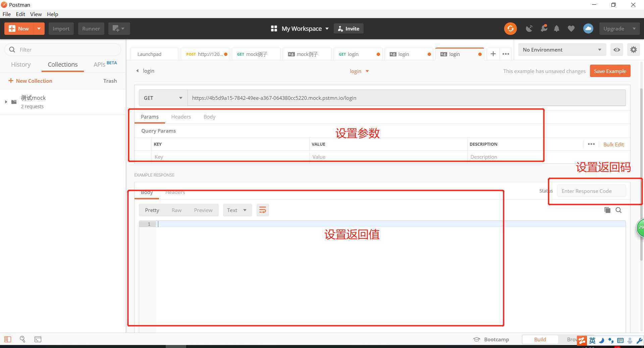Open Trash in the sidebar
Image resolution: width=644 pixels, height=348 pixels.
pos(110,81)
